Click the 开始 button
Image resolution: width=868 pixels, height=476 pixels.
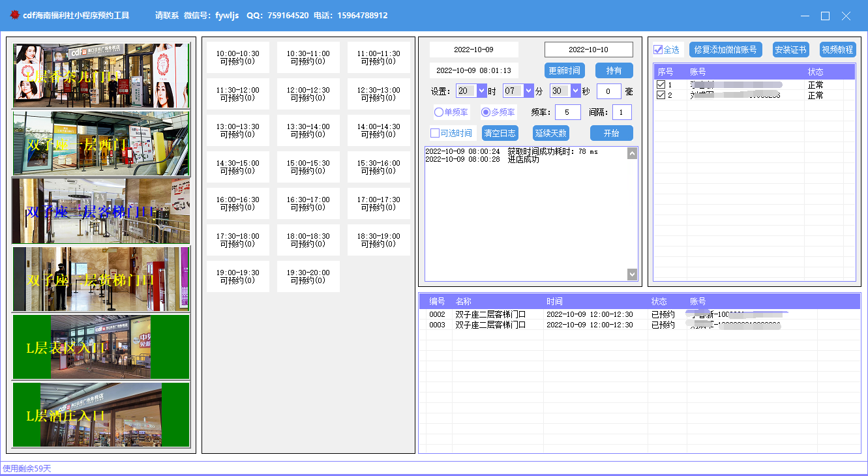pyautogui.click(x=612, y=133)
